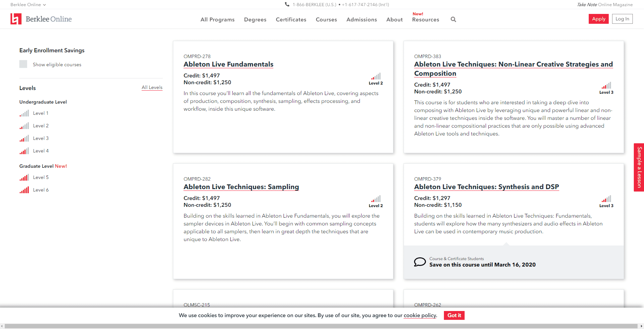Click the +1-617-747-2146 international number
This screenshot has height=329, width=644.
(365, 5)
